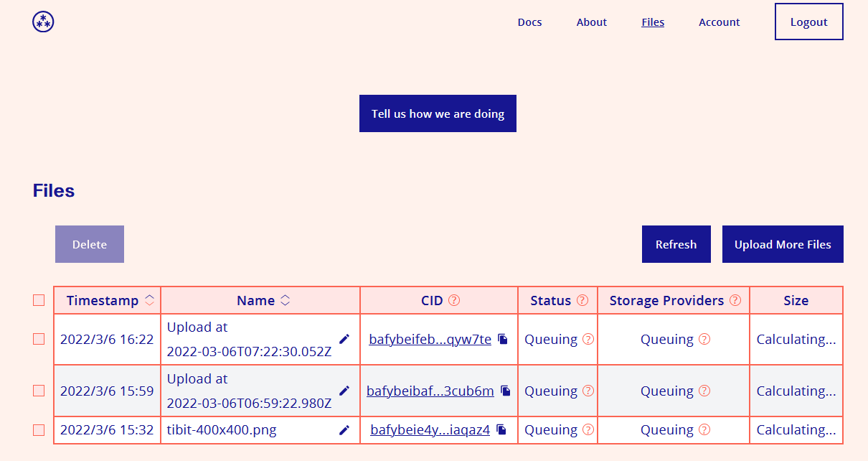The height and width of the screenshot is (461, 868).
Task: Click pencil icon for the 16:22 upload
Action: coord(344,339)
